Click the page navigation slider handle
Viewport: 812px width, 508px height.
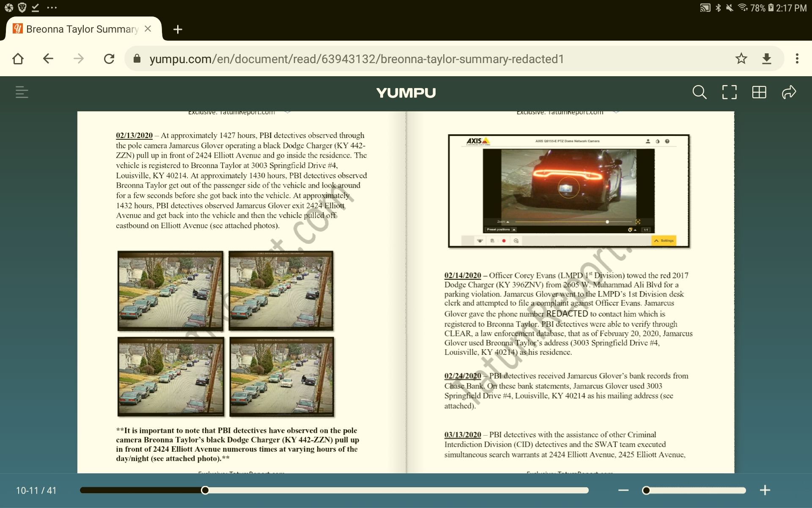[205, 490]
